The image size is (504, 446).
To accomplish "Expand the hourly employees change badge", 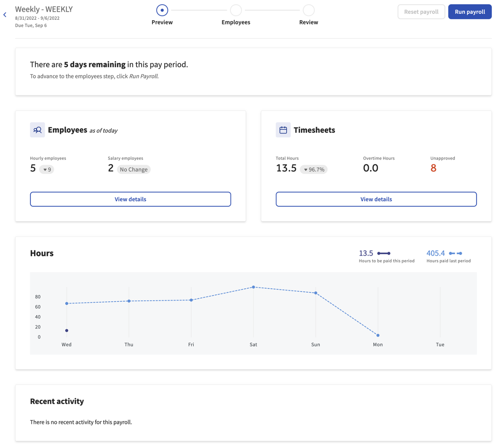I will click(x=46, y=169).
